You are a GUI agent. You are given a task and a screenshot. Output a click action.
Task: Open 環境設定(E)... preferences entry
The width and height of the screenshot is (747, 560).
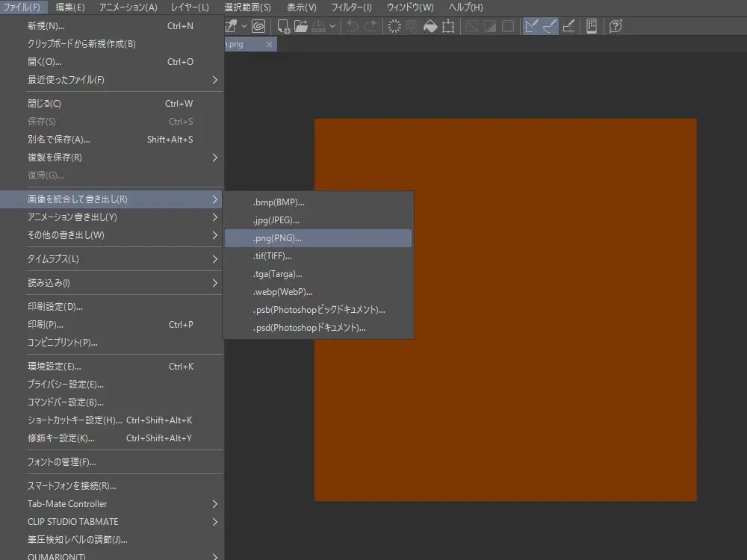[x=55, y=367]
